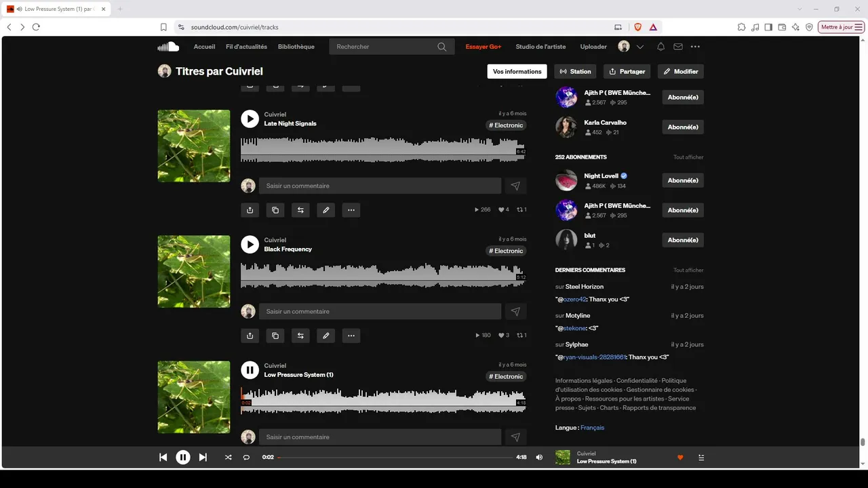
Task: Unlike current track with orange heart
Action: (680, 457)
